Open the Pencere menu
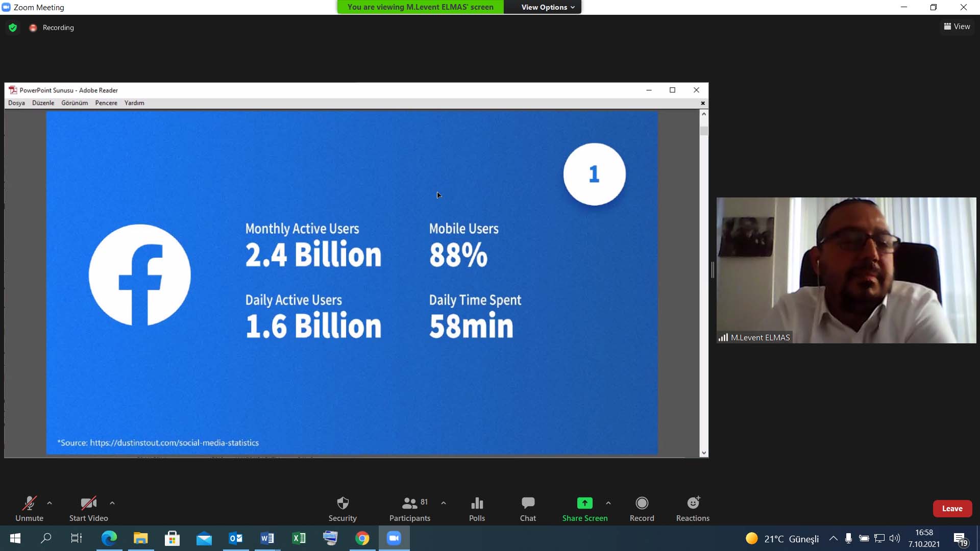 click(106, 103)
